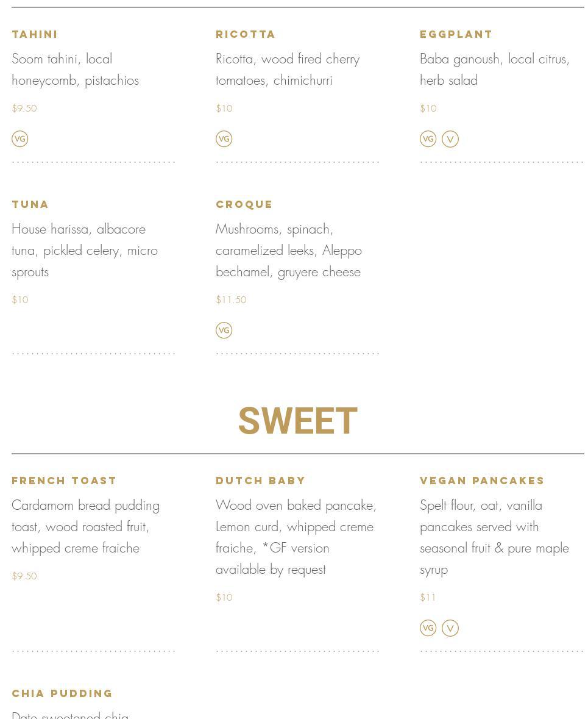Click the CHIA PUDDING heading
Viewport: 588px width, 719px height.
point(62,693)
